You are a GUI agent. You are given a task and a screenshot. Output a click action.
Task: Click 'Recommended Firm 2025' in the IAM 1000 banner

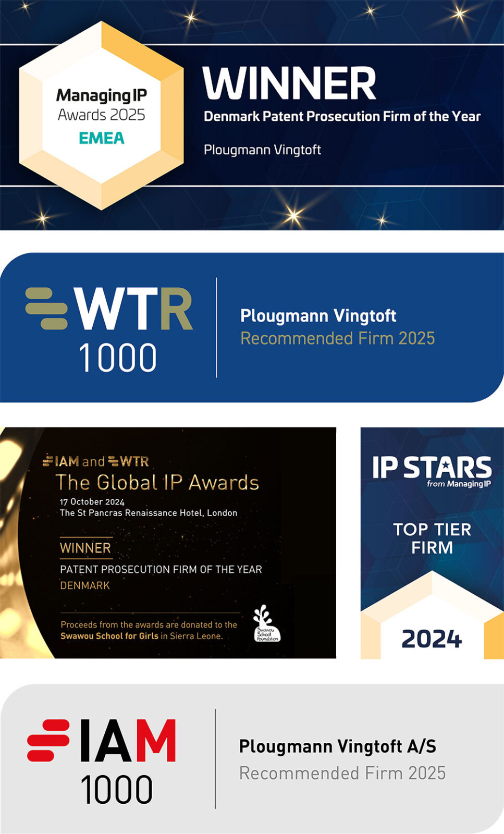coord(342,773)
